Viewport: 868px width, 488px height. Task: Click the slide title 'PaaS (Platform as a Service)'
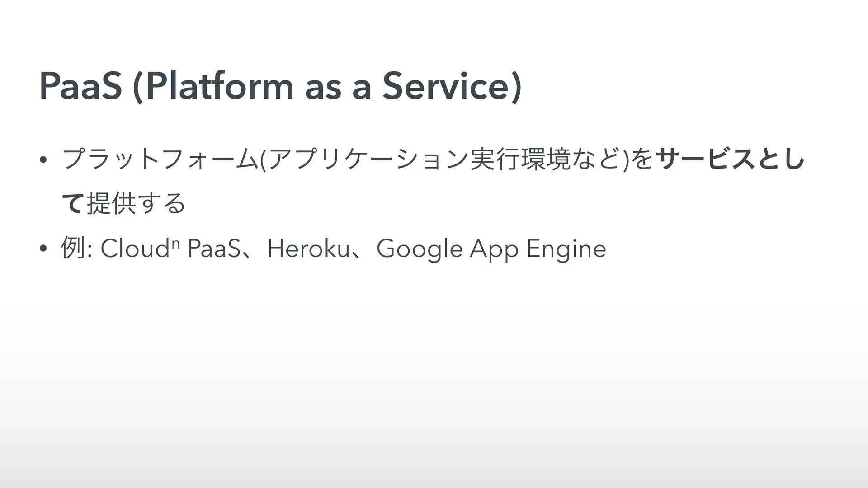click(x=280, y=86)
